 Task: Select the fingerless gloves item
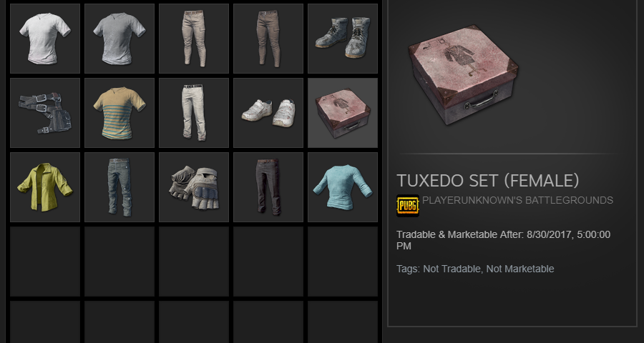(194, 187)
